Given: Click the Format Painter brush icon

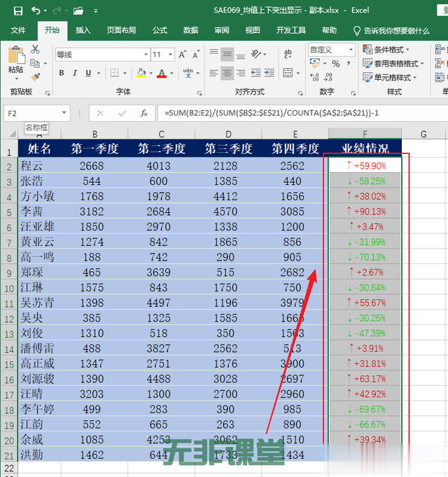Looking at the screenshot, I should tap(35, 77).
